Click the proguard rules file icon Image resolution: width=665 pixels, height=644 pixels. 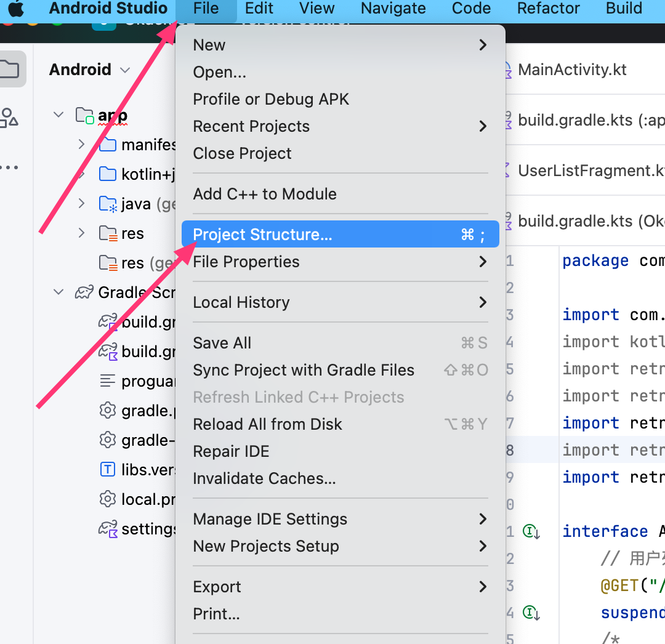108,381
